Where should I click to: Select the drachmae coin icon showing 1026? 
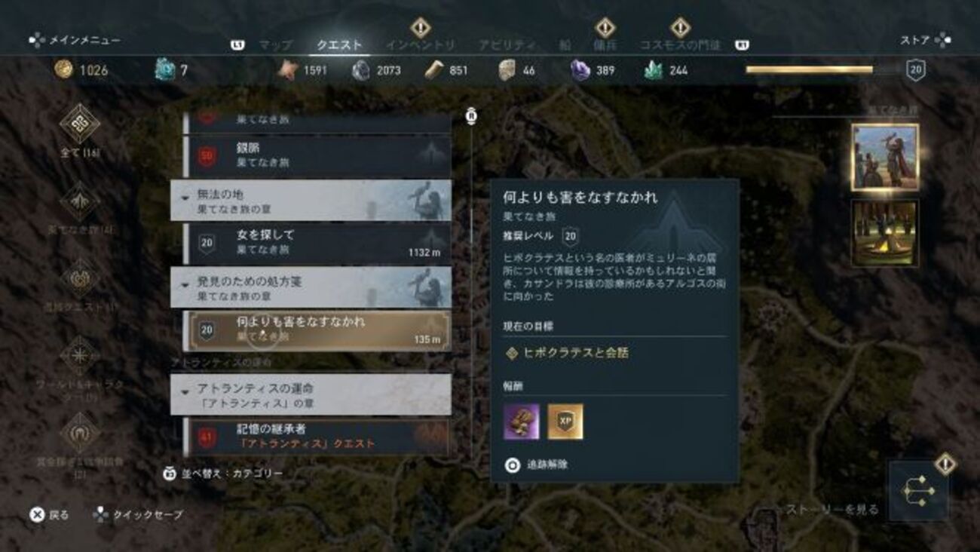coord(64,69)
